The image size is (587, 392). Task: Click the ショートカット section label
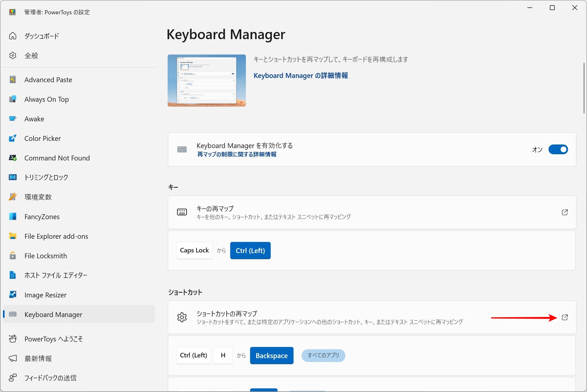pyautogui.click(x=185, y=292)
